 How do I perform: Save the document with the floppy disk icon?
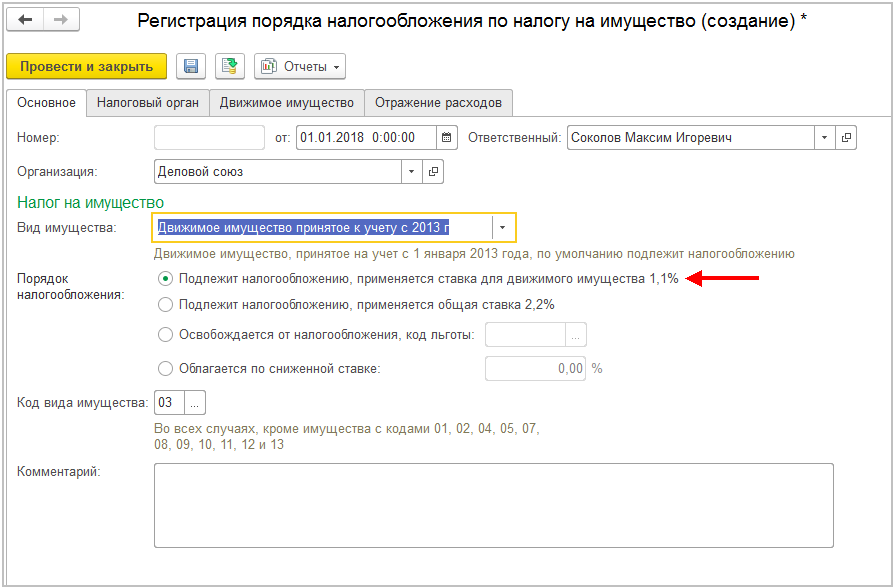click(191, 67)
